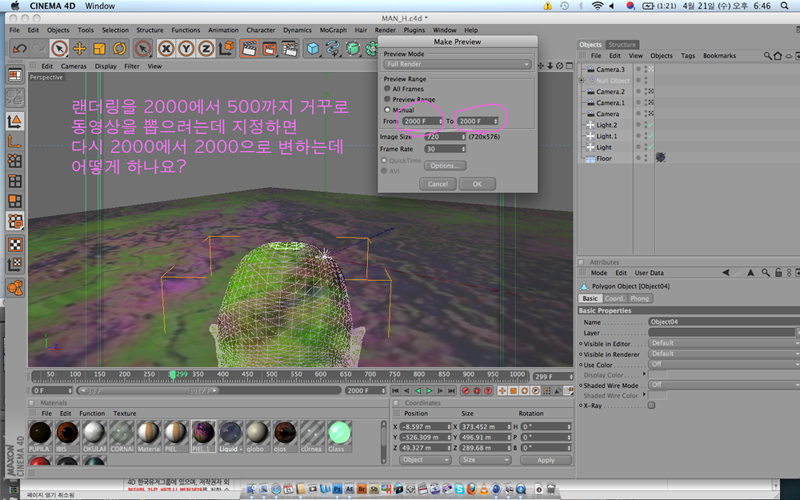Expand the Null Object tree node
This screenshot has height=500, width=800.
(581, 81)
